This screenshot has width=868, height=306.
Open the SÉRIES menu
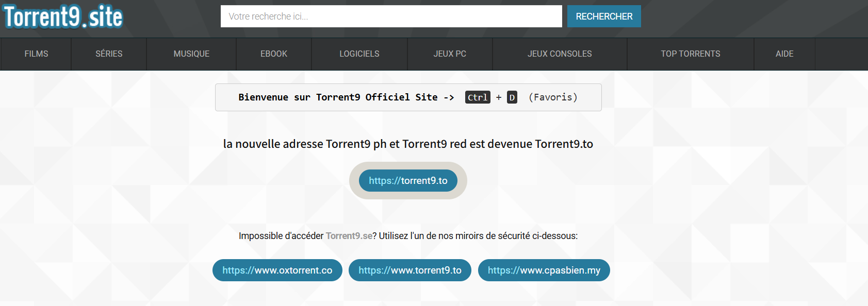[109, 54]
